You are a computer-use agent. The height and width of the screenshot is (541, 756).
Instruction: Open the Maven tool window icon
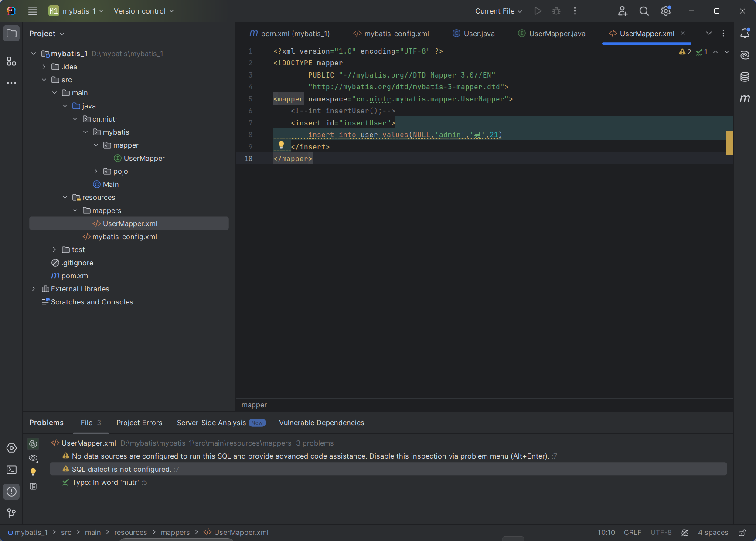(745, 98)
